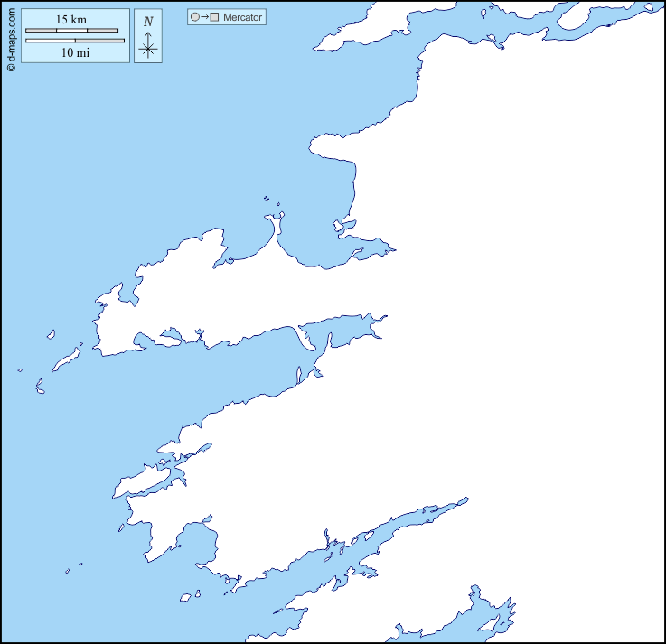
Task: Click the arrow between circle and square
Action: tap(204, 17)
